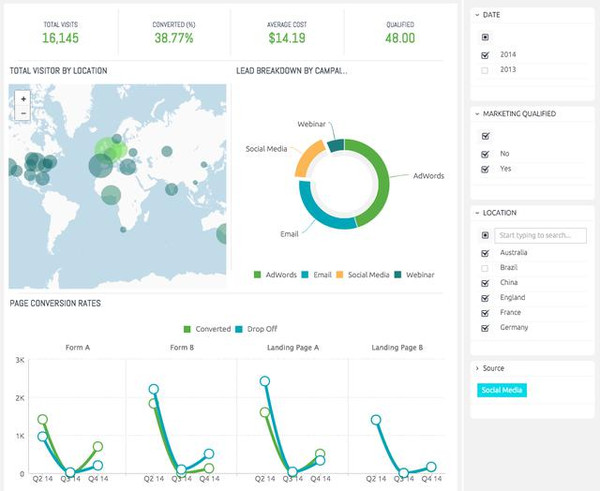Click the Webinar legend icon
The height and width of the screenshot is (491, 600).
pos(399,274)
